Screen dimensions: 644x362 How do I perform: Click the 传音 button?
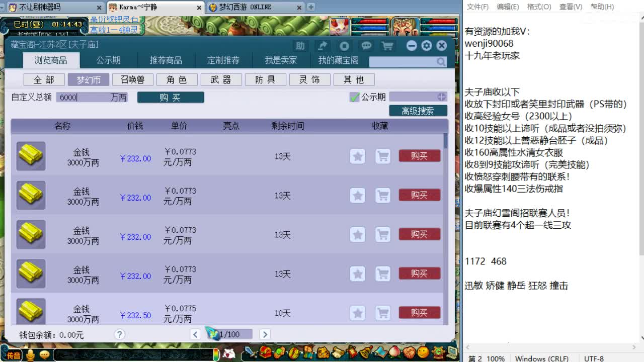14,355
